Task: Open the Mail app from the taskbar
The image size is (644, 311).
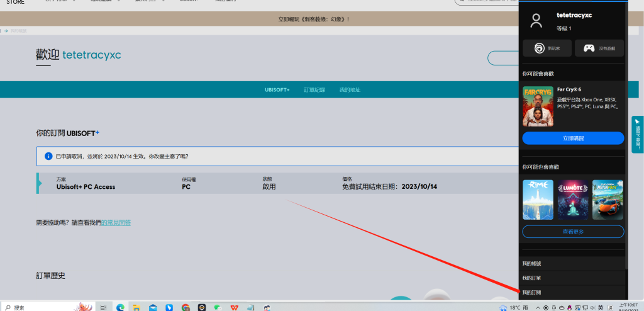Action: pyautogui.click(x=153, y=308)
